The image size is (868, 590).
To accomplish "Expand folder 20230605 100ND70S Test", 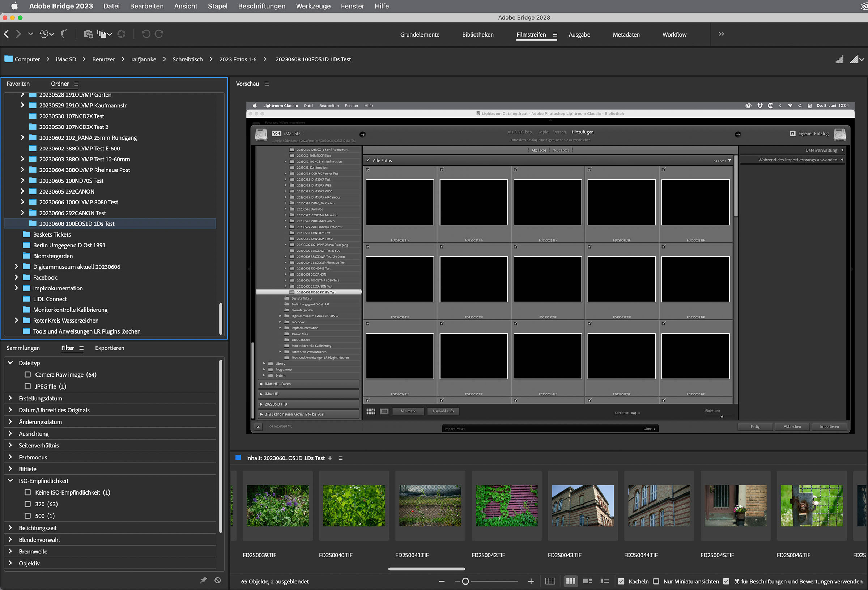I will (x=22, y=181).
